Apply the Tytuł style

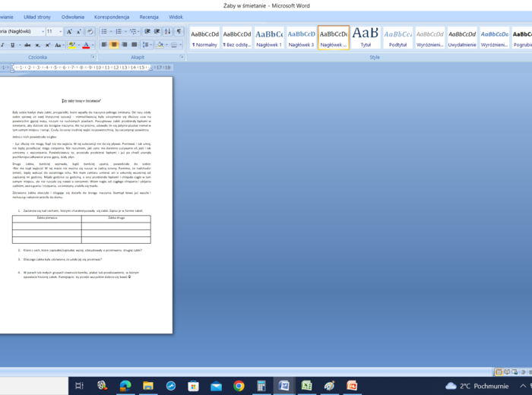coord(366,37)
